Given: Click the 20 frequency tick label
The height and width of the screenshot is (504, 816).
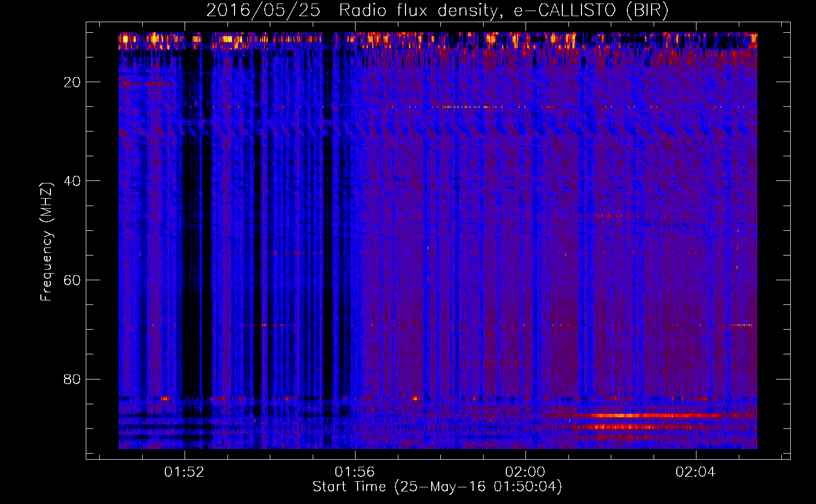Looking at the screenshot, I should [x=73, y=82].
